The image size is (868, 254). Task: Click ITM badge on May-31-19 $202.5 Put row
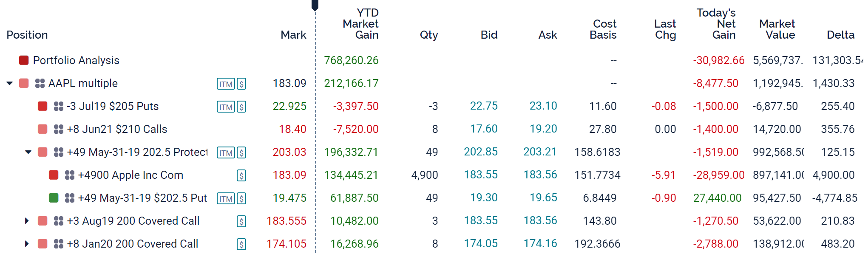click(x=226, y=199)
